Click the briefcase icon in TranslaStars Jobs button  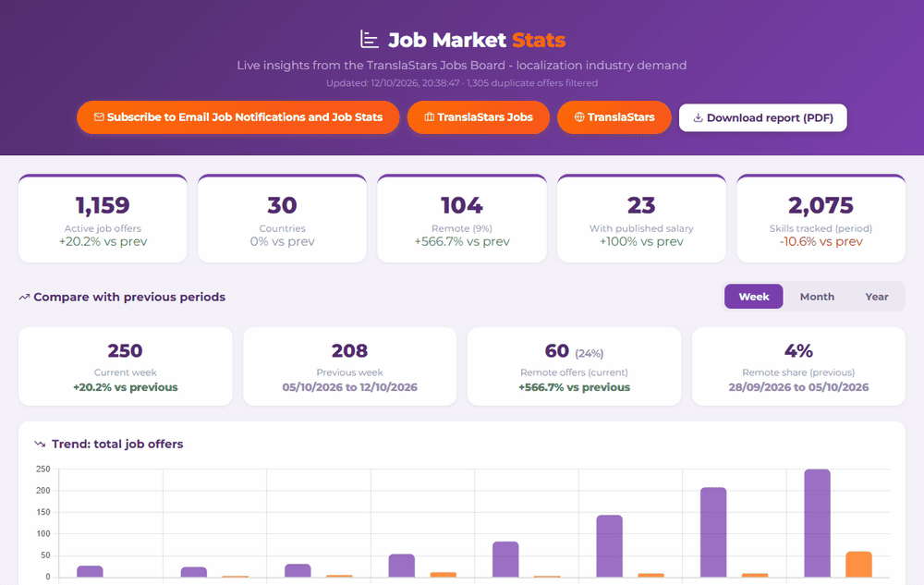pos(430,117)
